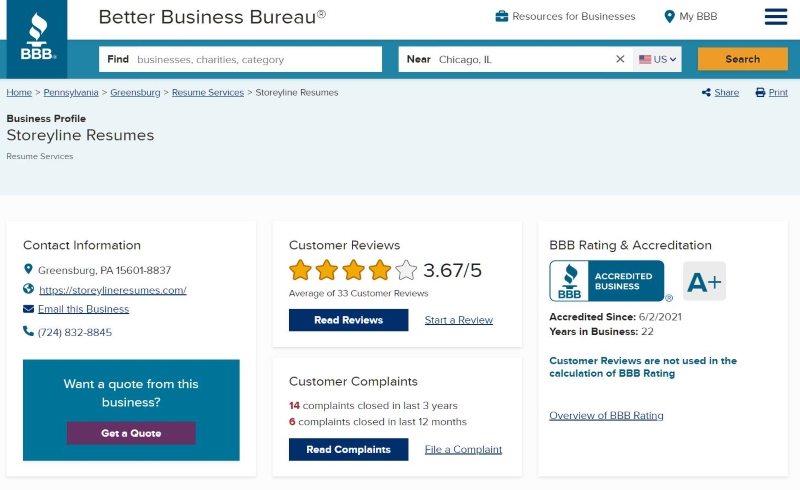The height and width of the screenshot is (490, 800).
Task: Click the Accredited Business seal badge
Action: (607, 281)
